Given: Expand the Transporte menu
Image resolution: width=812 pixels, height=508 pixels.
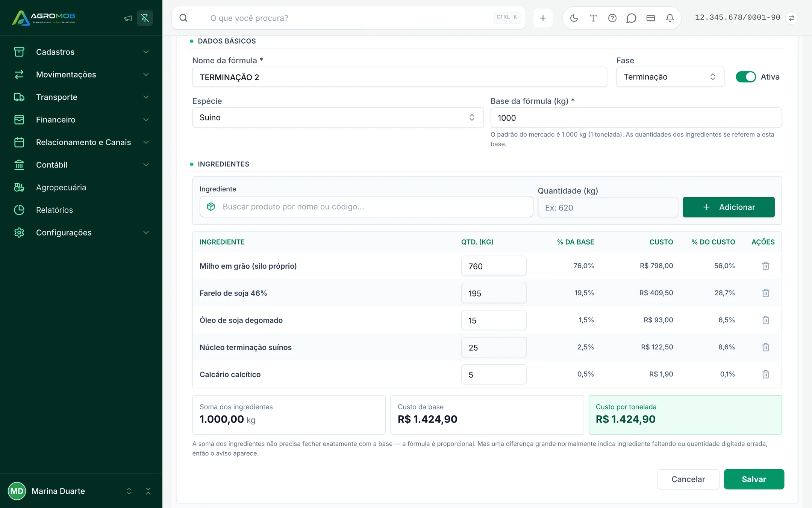Looking at the screenshot, I should tap(81, 97).
